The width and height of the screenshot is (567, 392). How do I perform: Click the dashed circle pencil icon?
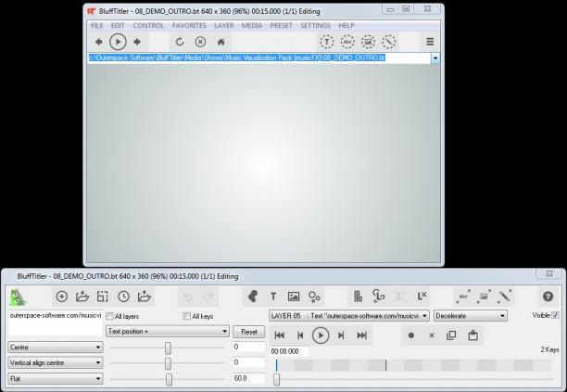point(389,42)
